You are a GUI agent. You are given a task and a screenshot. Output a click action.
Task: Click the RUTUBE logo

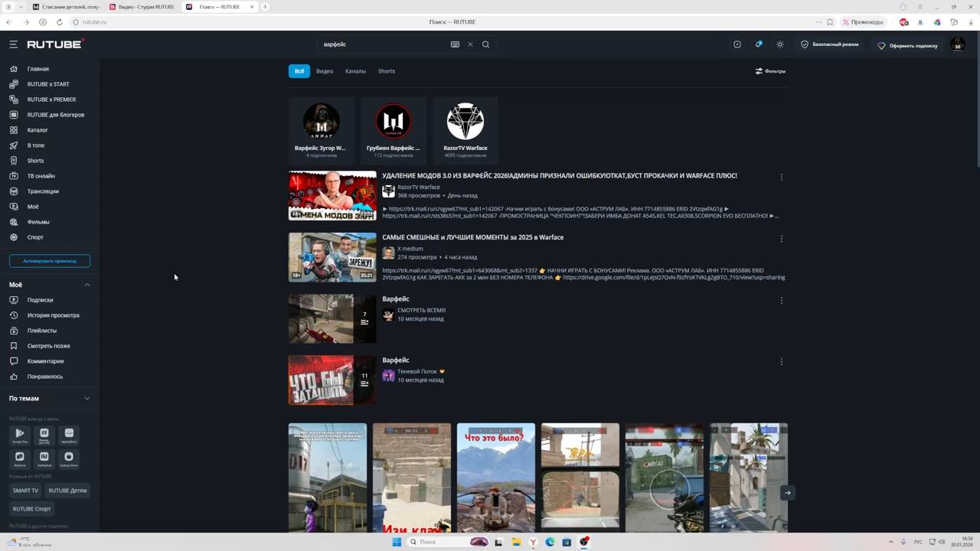coord(55,44)
